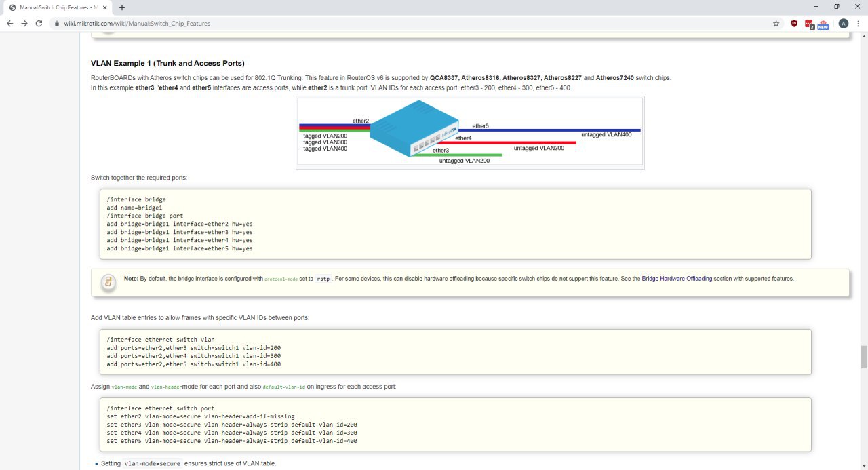The width and height of the screenshot is (868, 470).
Task: Click the vlan-id=300 table entry line
Action: pos(194,356)
